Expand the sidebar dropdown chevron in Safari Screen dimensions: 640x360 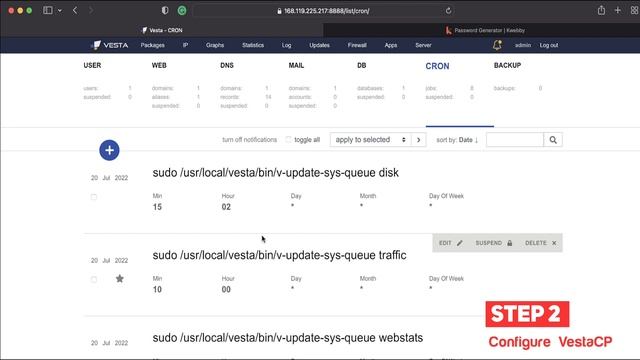click(x=60, y=11)
